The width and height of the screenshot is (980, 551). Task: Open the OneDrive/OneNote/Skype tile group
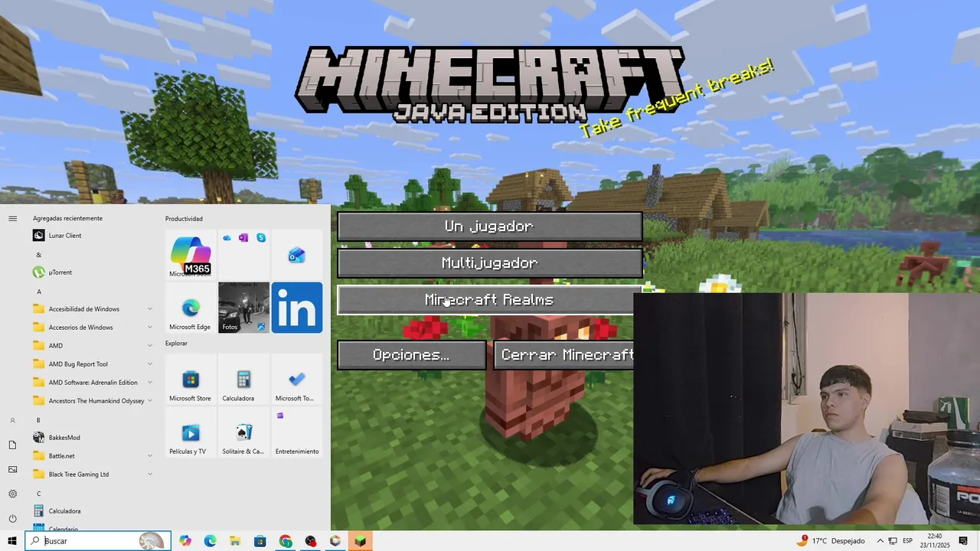point(243,255)
